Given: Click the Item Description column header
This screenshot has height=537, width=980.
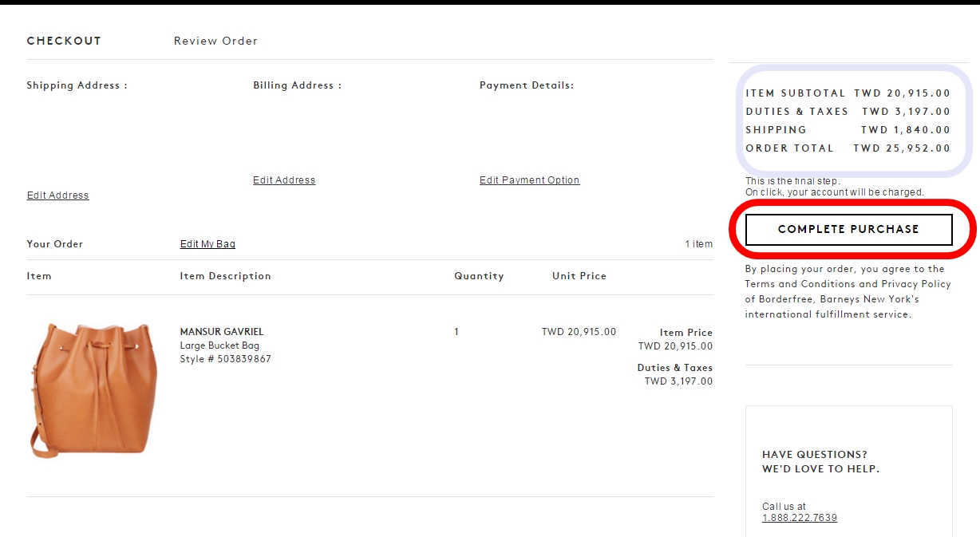Looking at the screenshot, I should click(226, 276).
